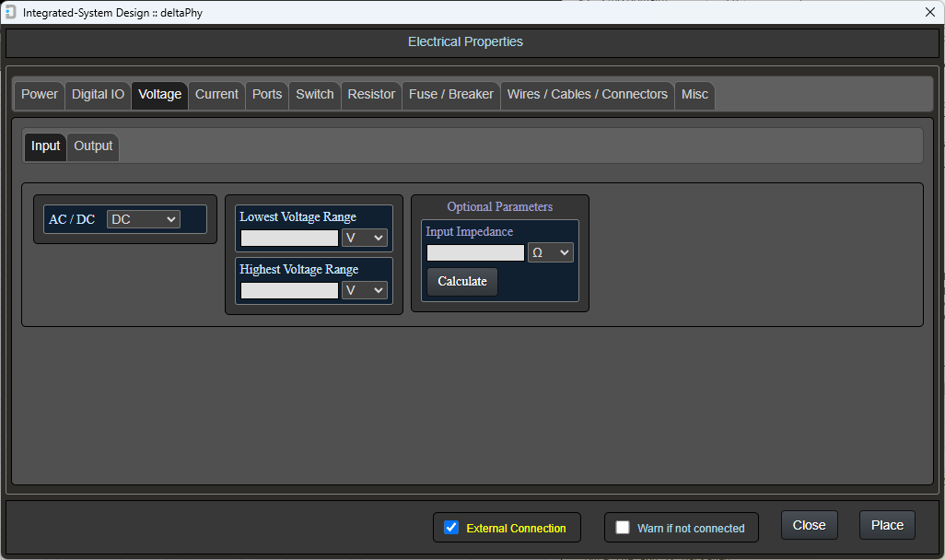The height and width of the screenshot is (560, 945).
Task: Click the Lowest Voltage Range input field
Action: (x=289, y=238)
